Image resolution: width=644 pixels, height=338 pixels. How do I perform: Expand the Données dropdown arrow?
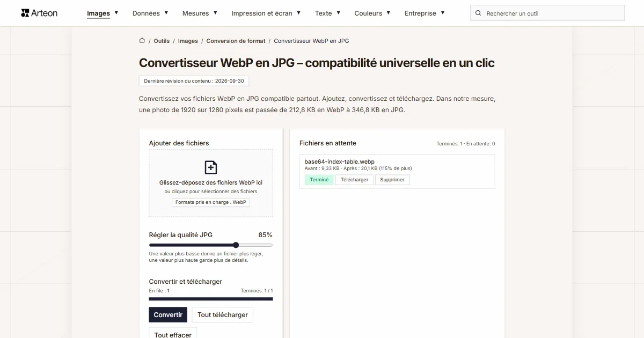(x=166, y=13)
